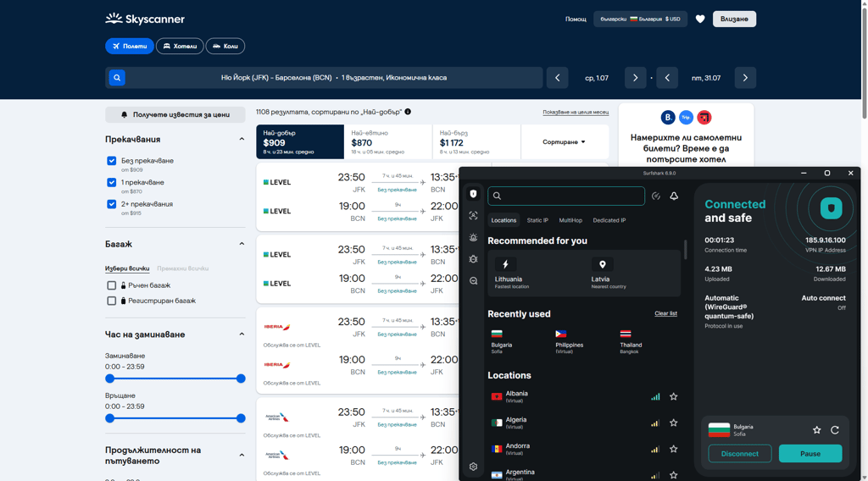Favorite Argentina location star
868x481 pixels.
point(674,475)
